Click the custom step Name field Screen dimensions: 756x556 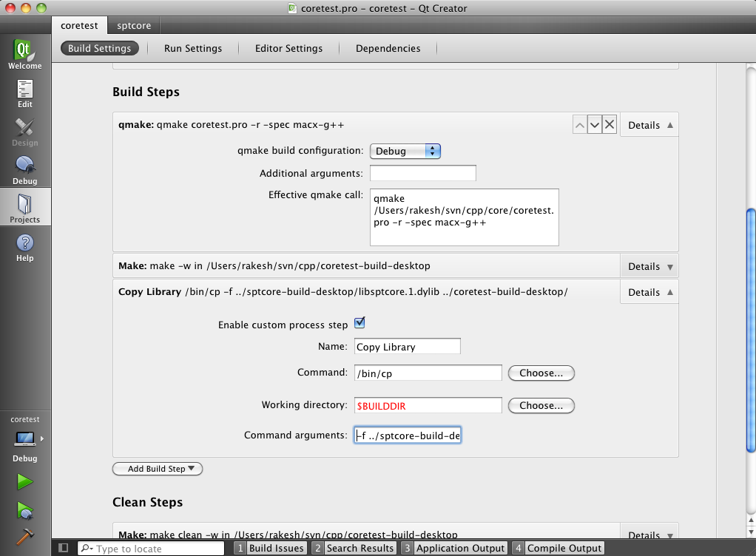(x=408, y=347)
